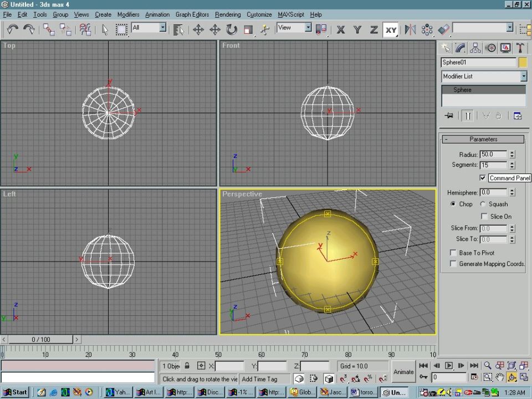Click the Windows Start button
This screenshot has height=399, width=532.
(x=15, y=392)
